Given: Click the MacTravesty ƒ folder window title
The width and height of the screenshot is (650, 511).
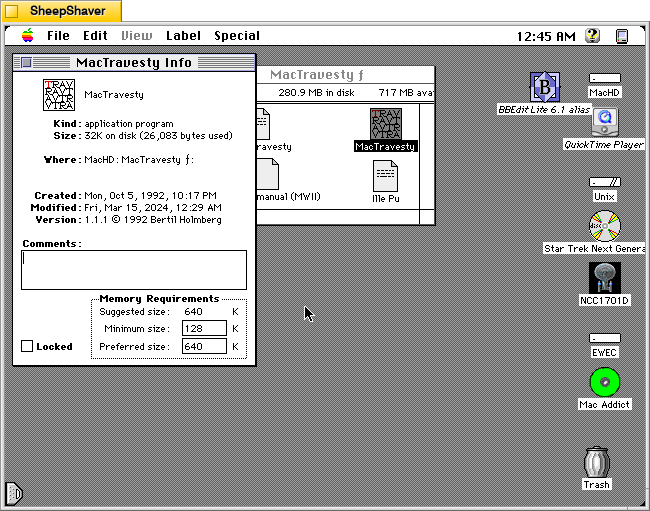Looking at the screenshot, I should pos(317,75).
